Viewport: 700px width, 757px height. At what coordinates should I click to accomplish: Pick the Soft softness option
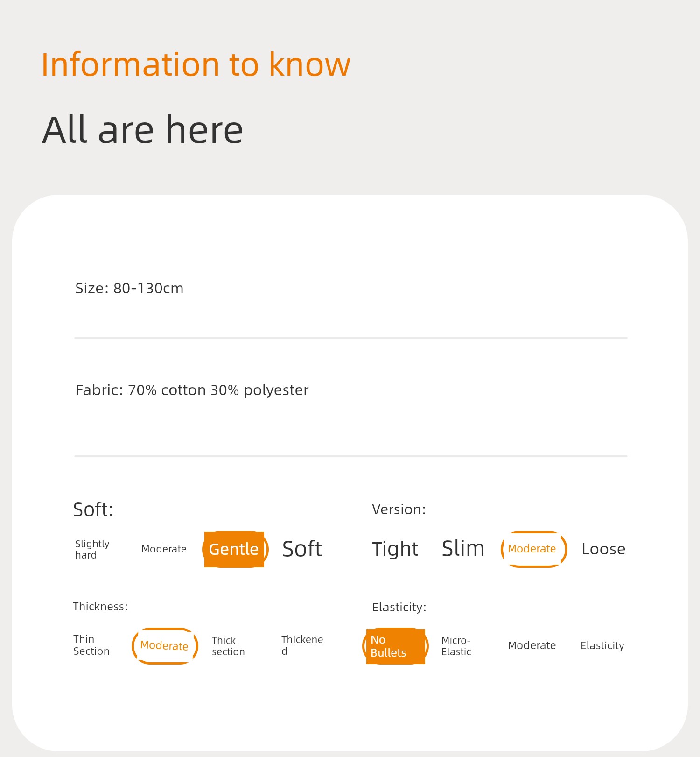[x=302, y=549]
